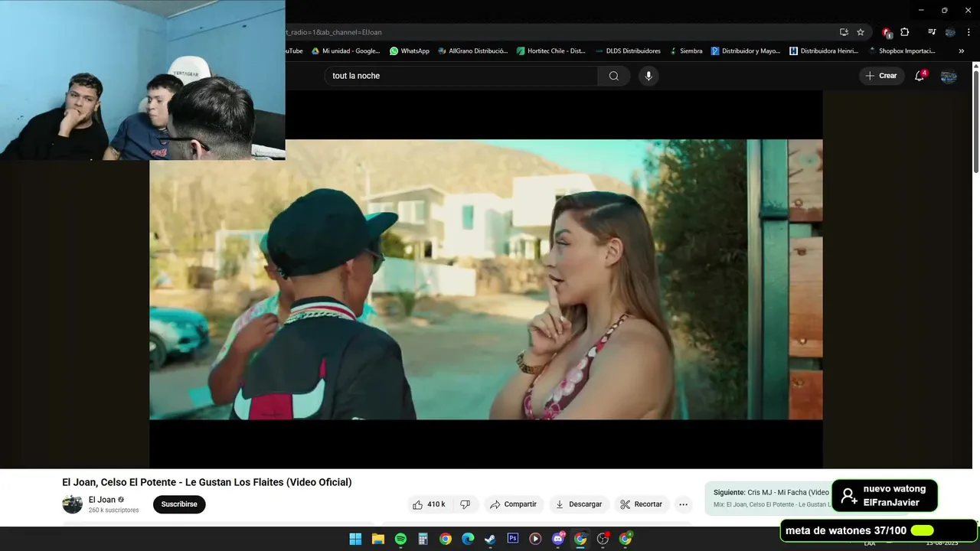Image resolution: width=980 pixels, height=551 pixels.
Task: Open File Explorer from taskbar
Action: (x=378, y=539)
